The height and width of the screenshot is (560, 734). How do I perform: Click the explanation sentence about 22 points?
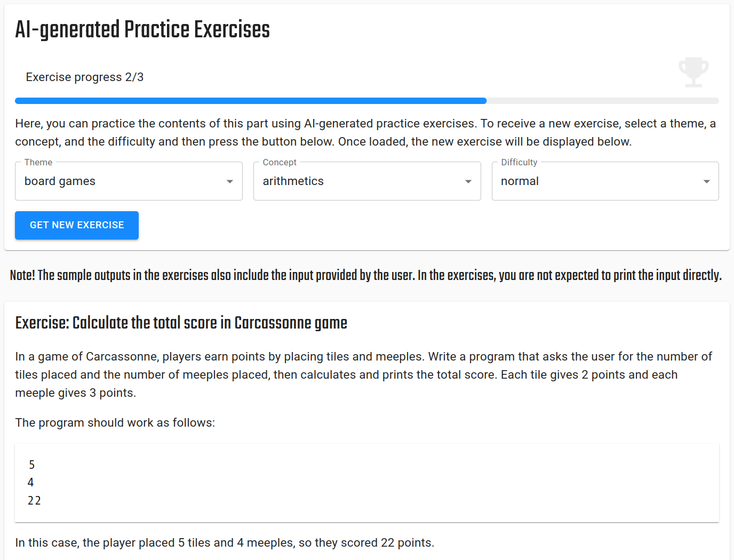tap(225, 543)
